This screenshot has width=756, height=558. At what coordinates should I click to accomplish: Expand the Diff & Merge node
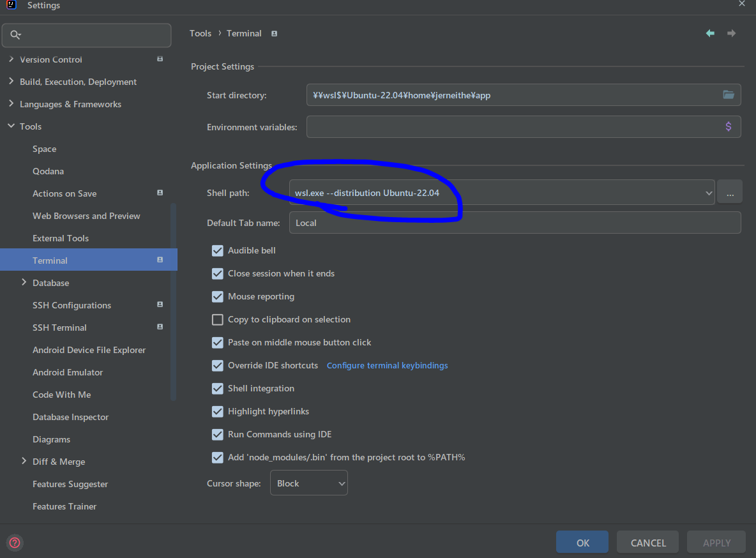click(24, 461)
